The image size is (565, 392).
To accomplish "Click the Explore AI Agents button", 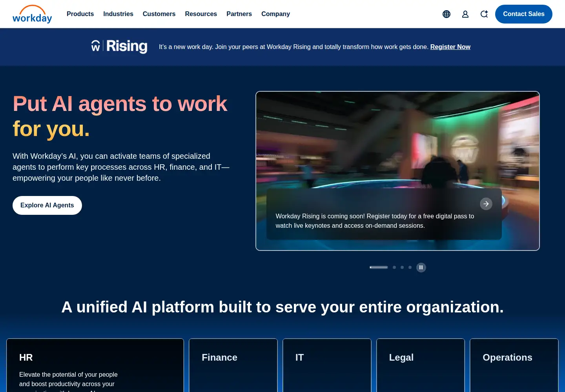I will tap(47, 205).
